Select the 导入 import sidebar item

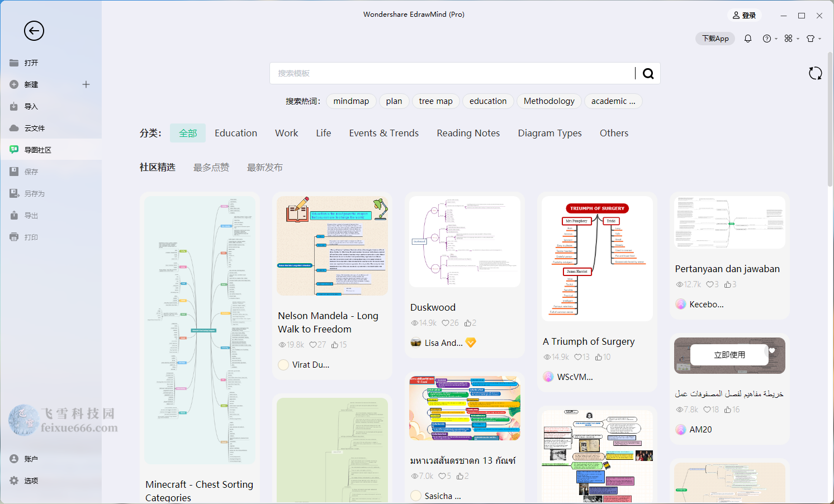(51, 106)
